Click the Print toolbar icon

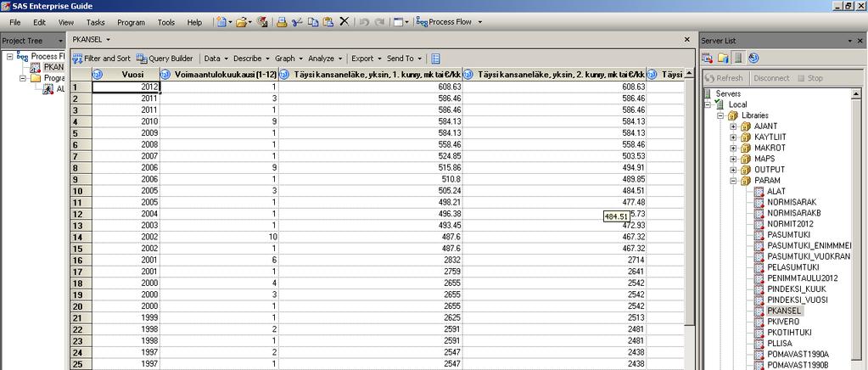282,22
